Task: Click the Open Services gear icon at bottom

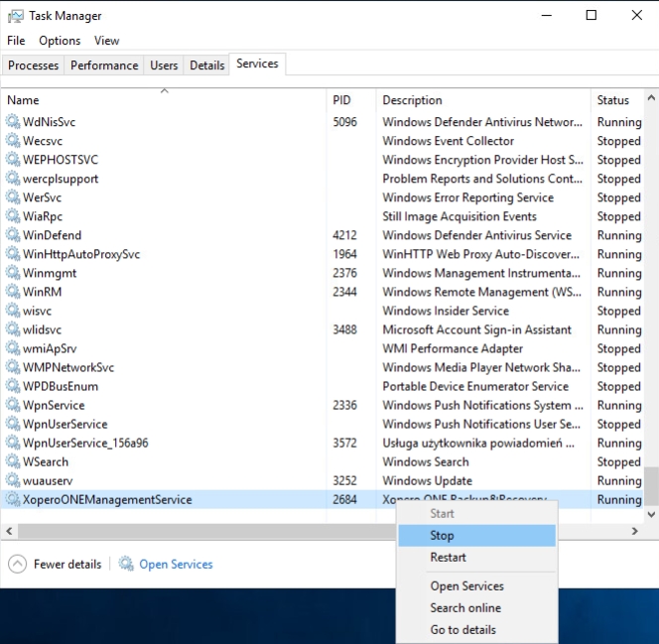Action: (126, 565)
